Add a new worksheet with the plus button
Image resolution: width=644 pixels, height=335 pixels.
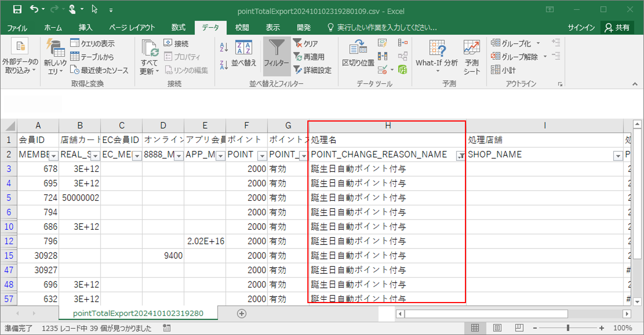click(241, 313)
